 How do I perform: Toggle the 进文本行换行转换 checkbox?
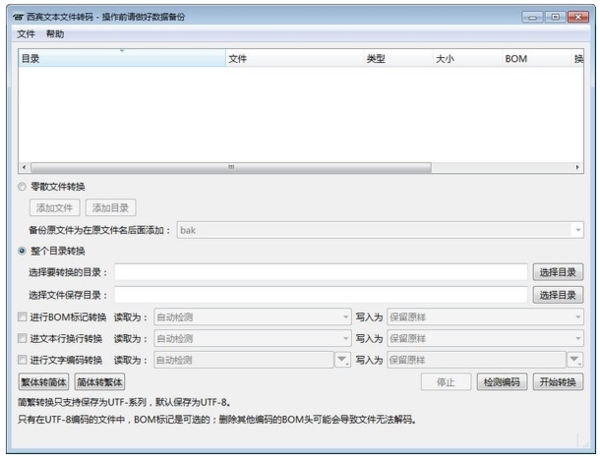[23, 338]
